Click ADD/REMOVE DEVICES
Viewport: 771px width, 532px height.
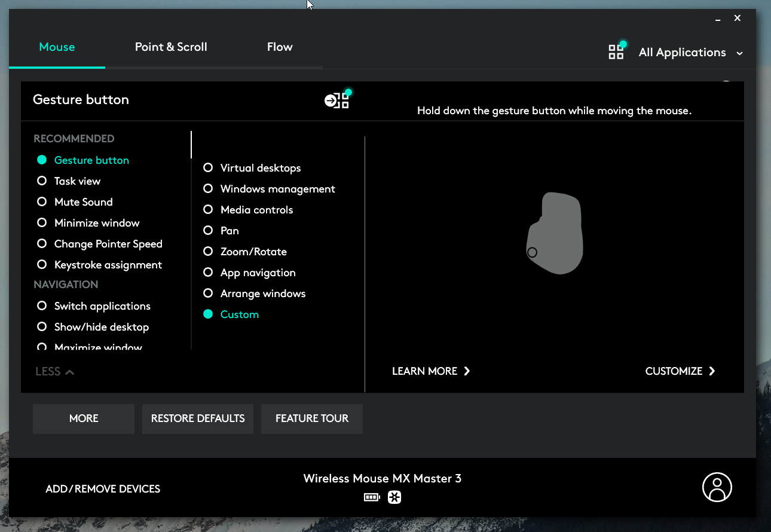pyautogui.click(x=103, y=489)
